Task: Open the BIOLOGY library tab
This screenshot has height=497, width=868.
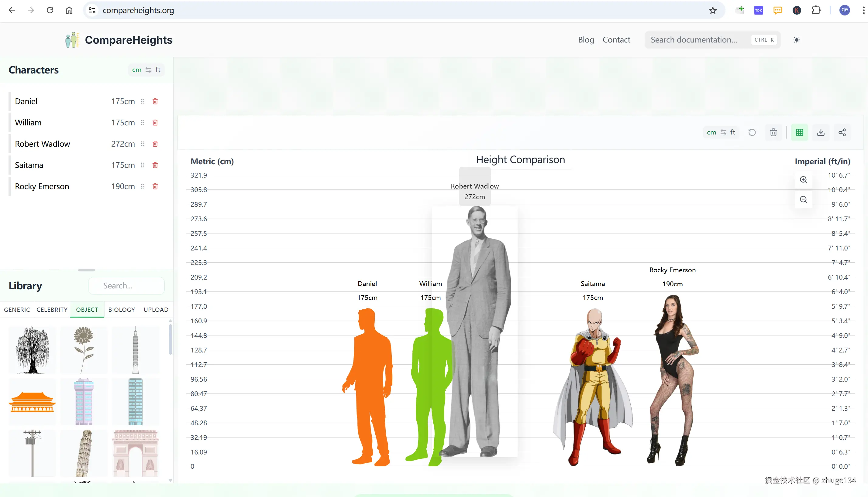Action: (x=122, y=310)
